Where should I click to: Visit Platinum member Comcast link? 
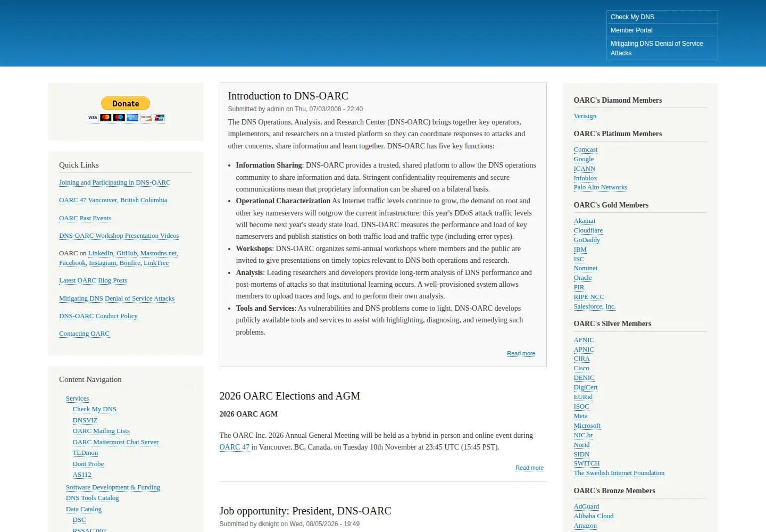pyautogui.click(x=586, y=149)
